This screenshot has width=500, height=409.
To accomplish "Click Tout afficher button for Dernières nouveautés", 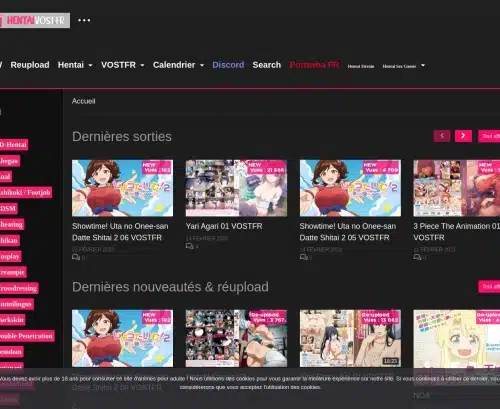I will (x=489, y=286).
